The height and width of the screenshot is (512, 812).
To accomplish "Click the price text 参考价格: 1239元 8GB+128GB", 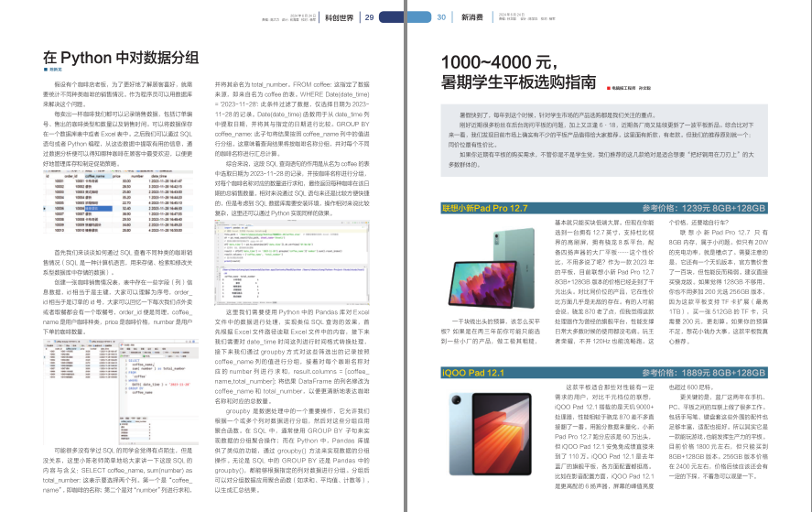I will click(x=704, y=208).
